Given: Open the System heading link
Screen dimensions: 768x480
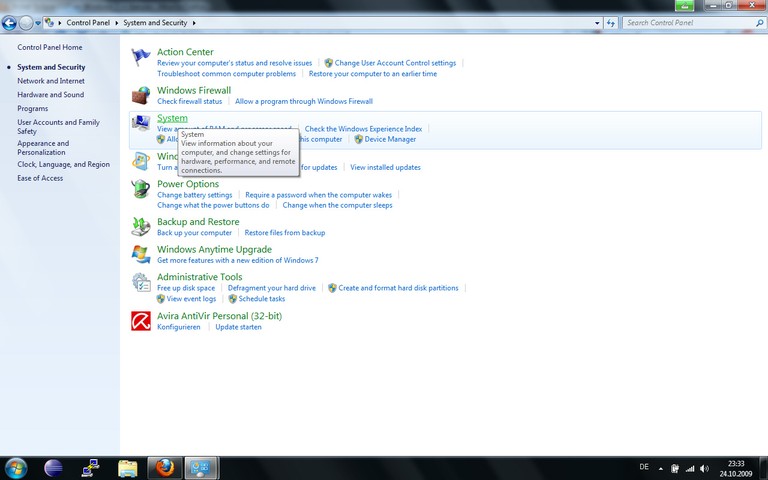Looking at the screenshot, I should (172, 118).
